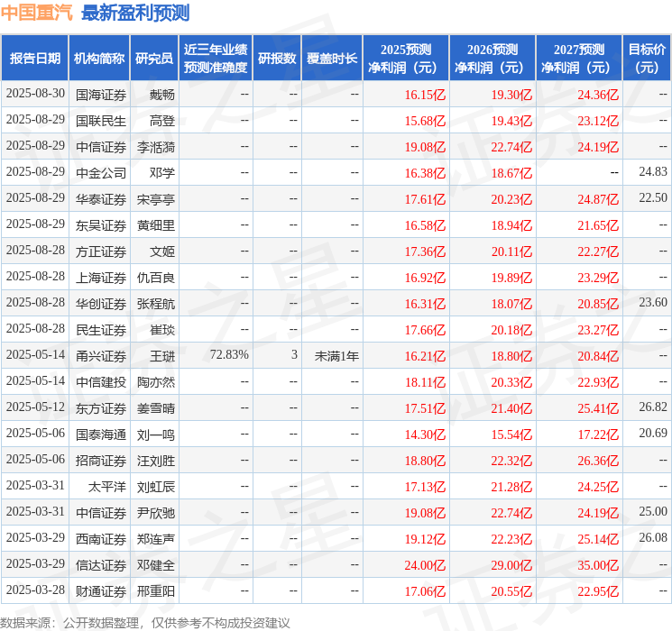Select the 信达证券 institution cell
The height and width of the screenshot is (631, 672).
tap(101, 565)
